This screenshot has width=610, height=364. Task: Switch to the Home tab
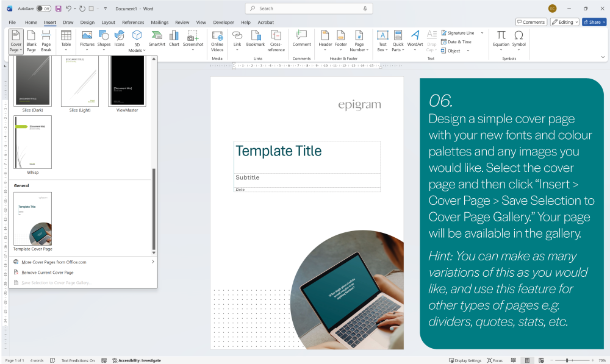click(x=31, y=22)
